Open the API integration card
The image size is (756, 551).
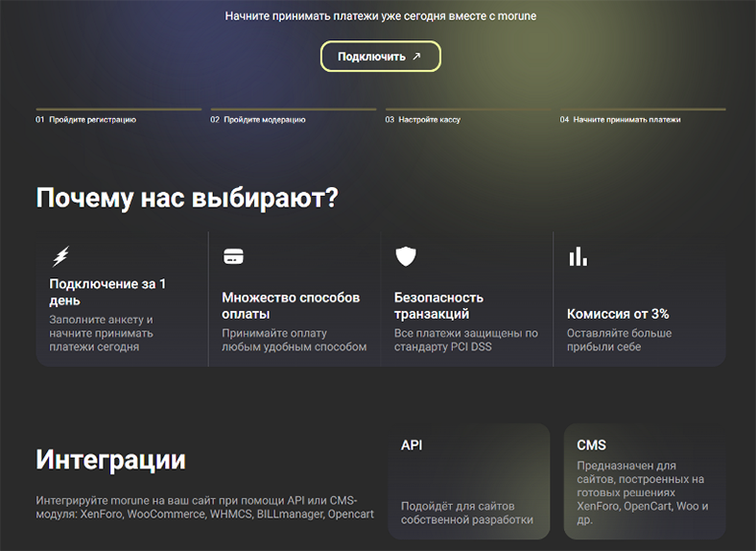(x=468, y=481)
